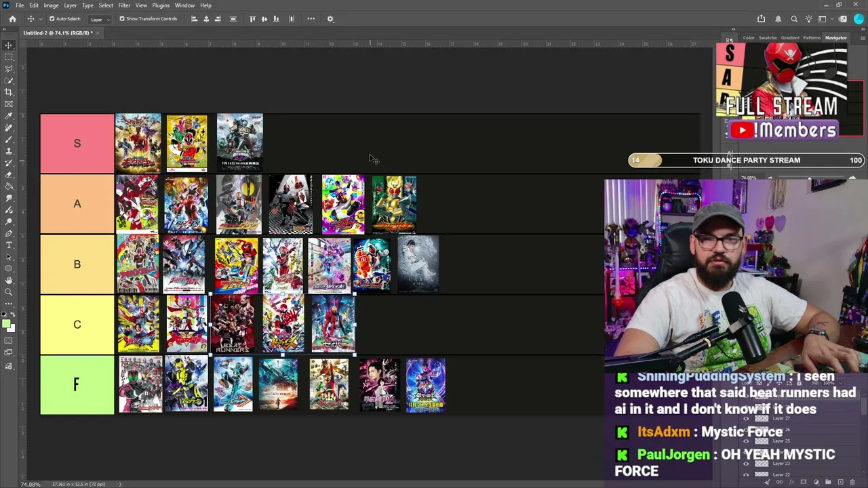This screenshot has height=488, width=868.
Task: Select the Path Selection tool
Action: point(9,257)
